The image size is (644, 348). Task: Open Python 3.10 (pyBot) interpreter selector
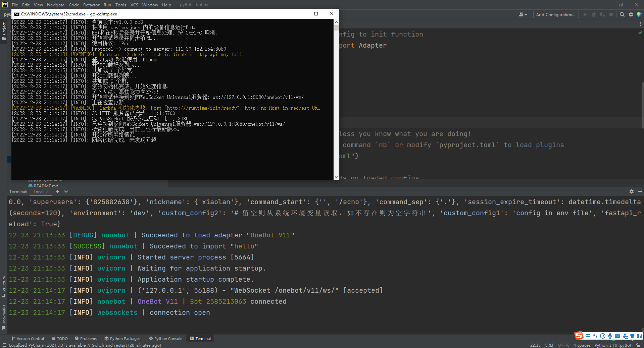[613, 345]
